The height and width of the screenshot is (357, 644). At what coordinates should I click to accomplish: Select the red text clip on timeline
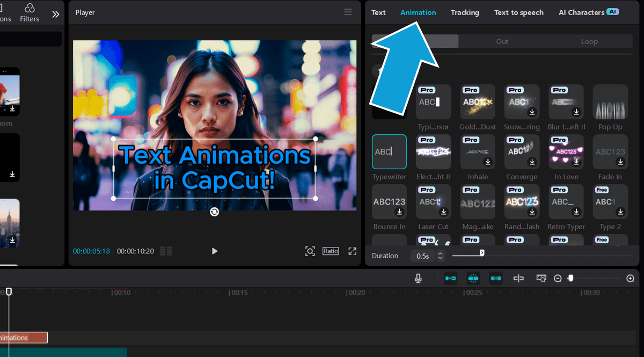(x=24, y=338)
